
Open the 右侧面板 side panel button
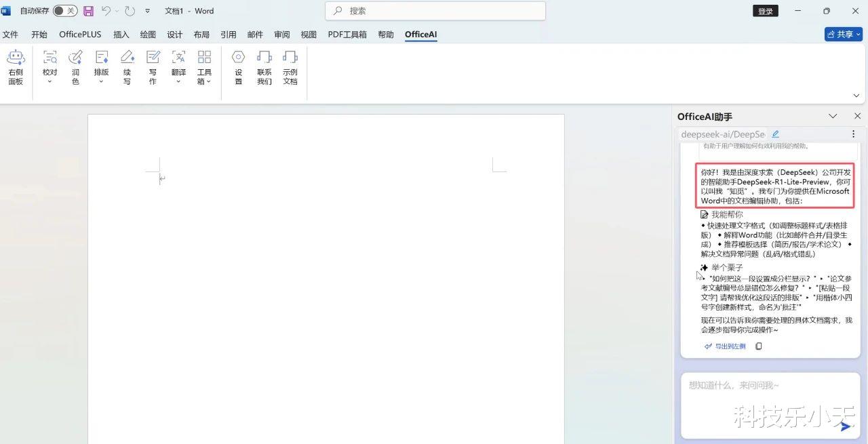pyautogui.click(x=16, y=67)
